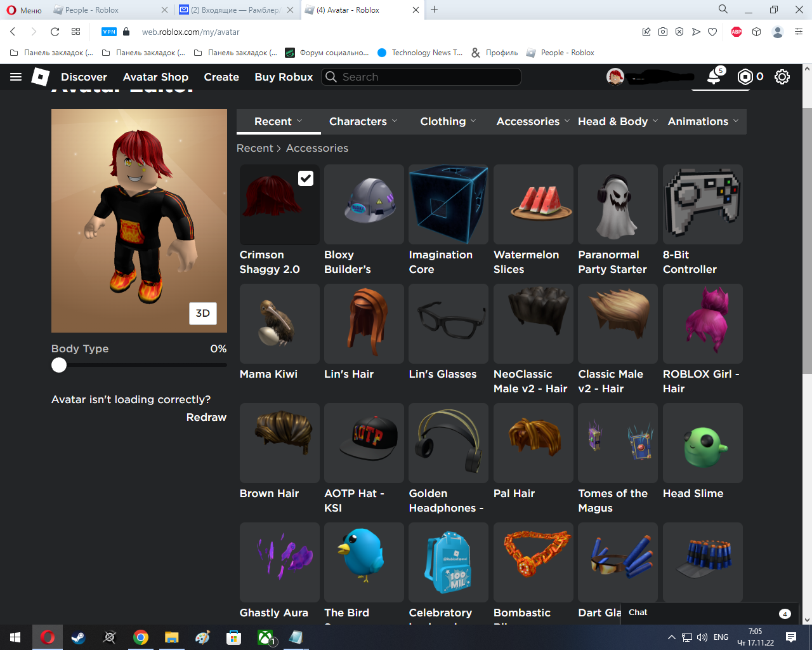Open the notifications bell icon
Image resolution: width=812 pixels, height=650 pixels.
[x=714, y=77]
